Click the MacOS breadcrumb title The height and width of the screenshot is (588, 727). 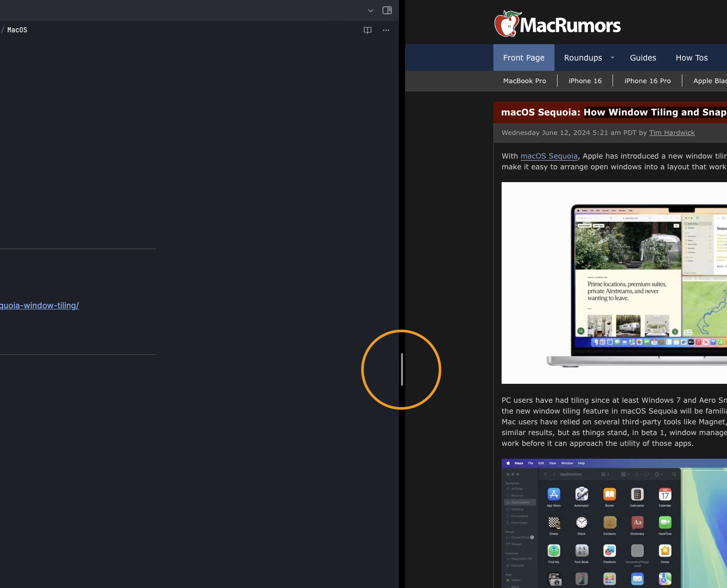(x=17, y=30)
